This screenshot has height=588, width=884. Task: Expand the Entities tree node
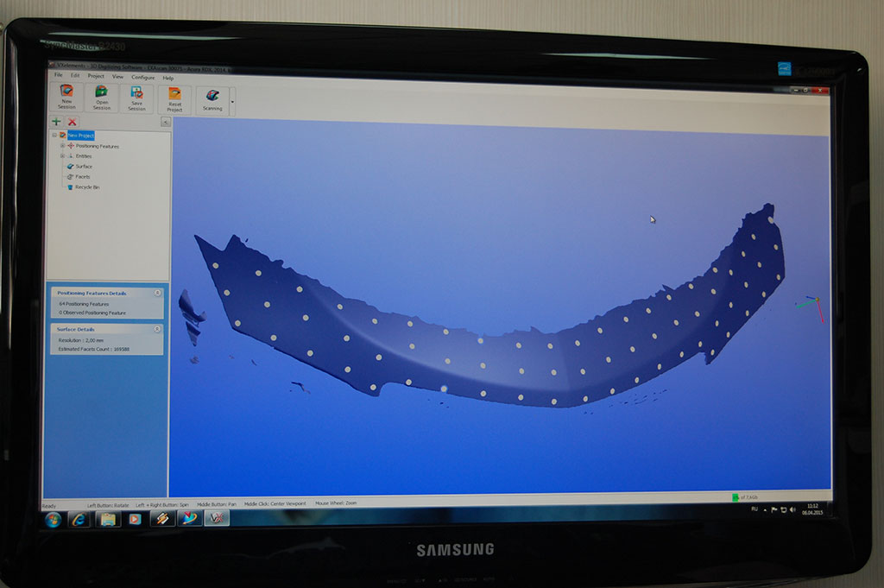coord(62,156)
